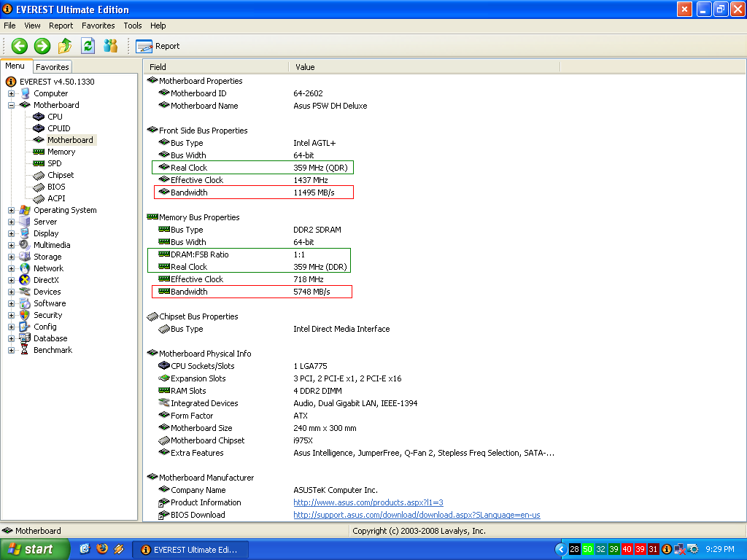The width and height of the screenshot is (747, 560).
Task: Expand the Server tree node
Action: point(11,222)
